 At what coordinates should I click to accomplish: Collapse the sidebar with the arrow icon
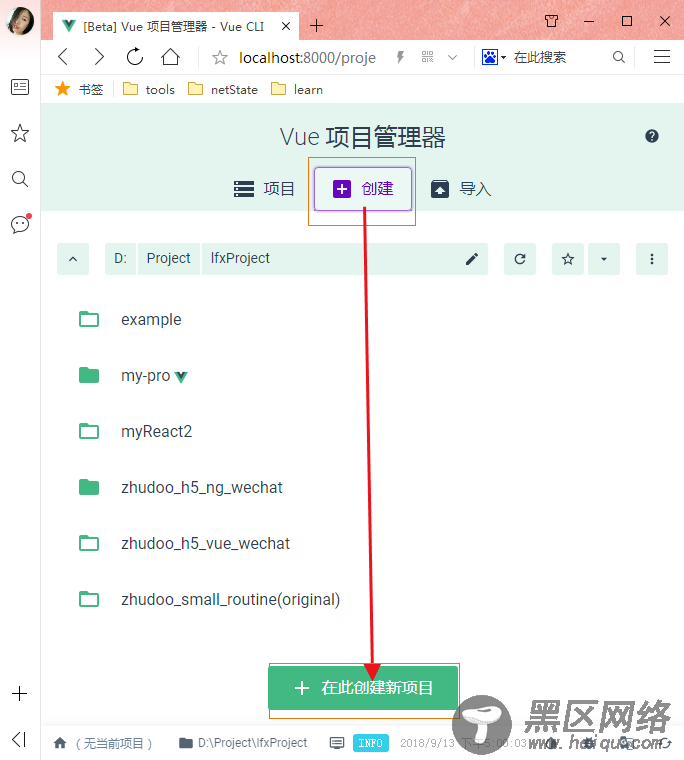[19, 740]
